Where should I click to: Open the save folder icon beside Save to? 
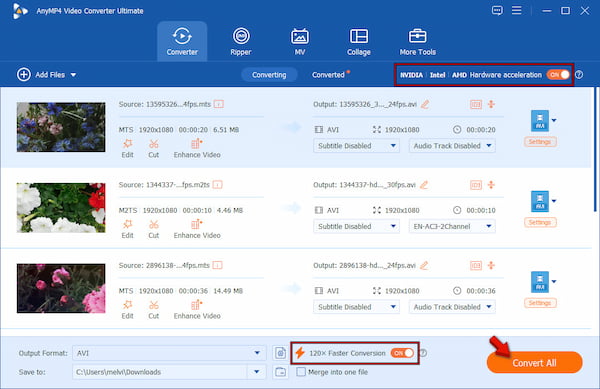(x=280, y=372)
